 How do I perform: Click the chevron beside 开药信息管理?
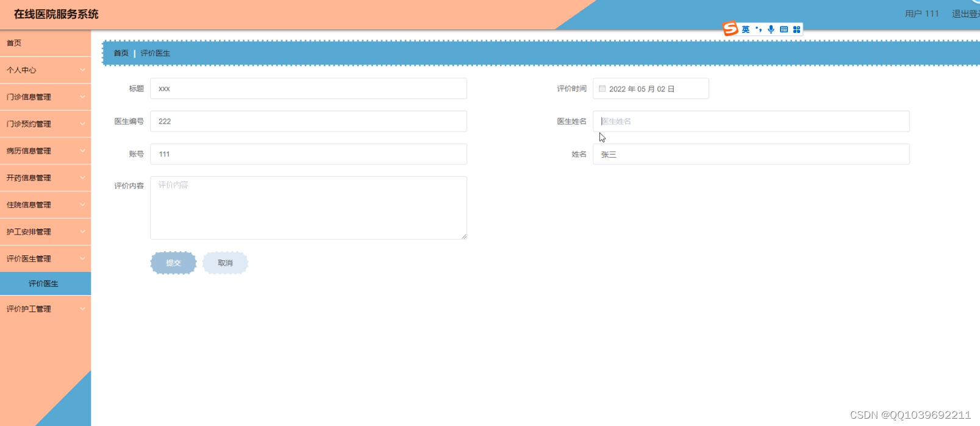click(82, 178)
